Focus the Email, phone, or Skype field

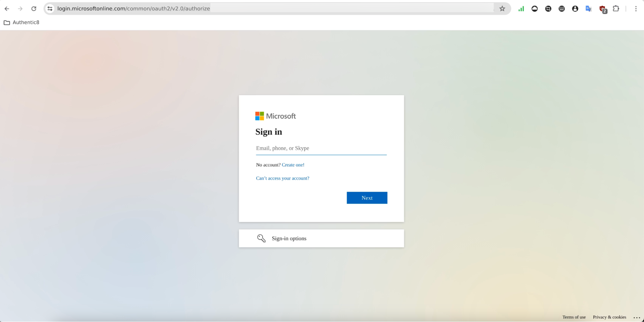tap(321, 148)
